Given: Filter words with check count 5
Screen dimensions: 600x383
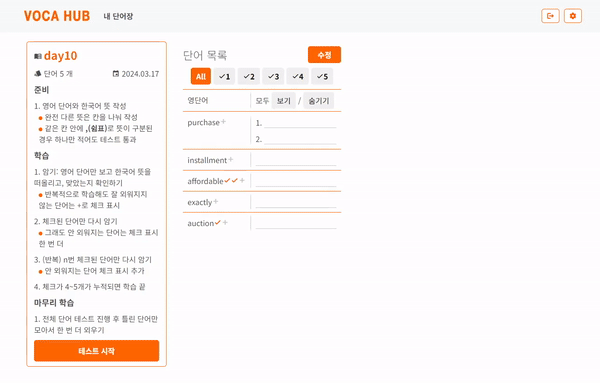Looking at the screenshot, I should (322, 76).
